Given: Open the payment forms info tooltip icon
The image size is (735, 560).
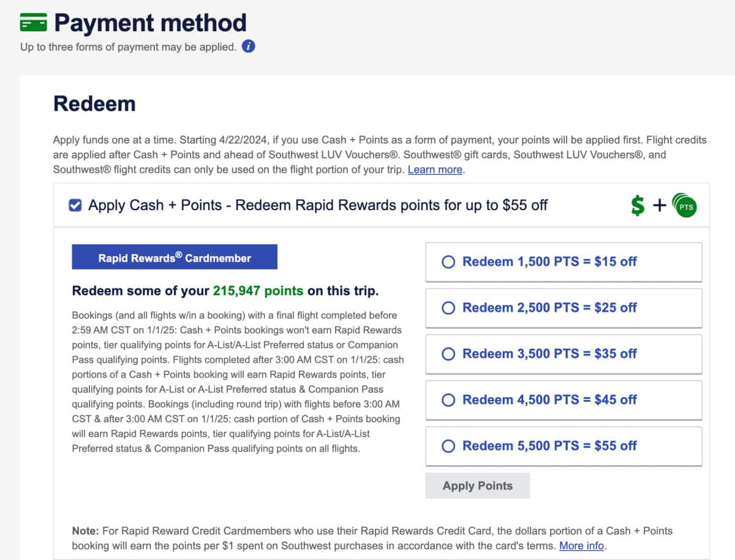Looking at the screenshot, I should pos(248,47).
